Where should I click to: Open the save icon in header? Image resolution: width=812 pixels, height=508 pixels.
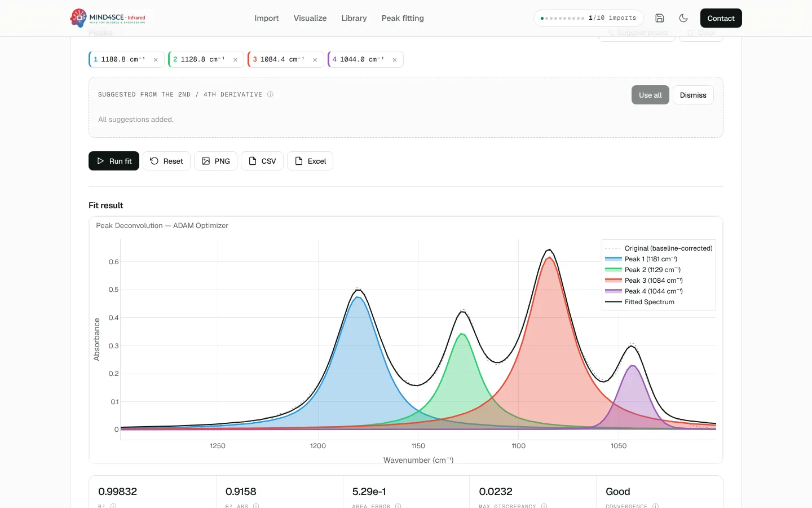(x=660, y=18)
